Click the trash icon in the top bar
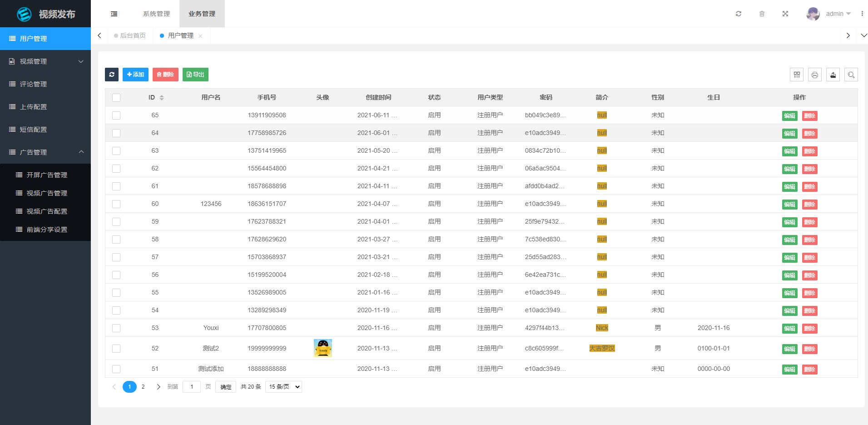This screenshot has width=868, height=425. point(762,14)
